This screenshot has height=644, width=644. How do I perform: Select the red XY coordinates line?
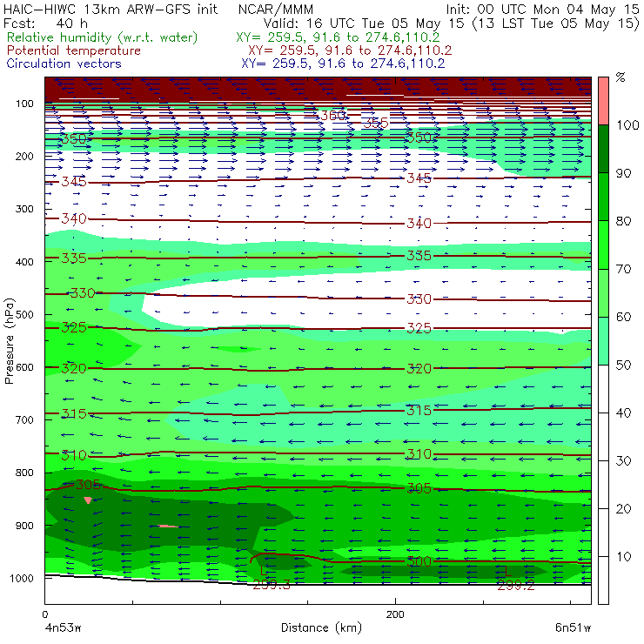tap(350, 50)
